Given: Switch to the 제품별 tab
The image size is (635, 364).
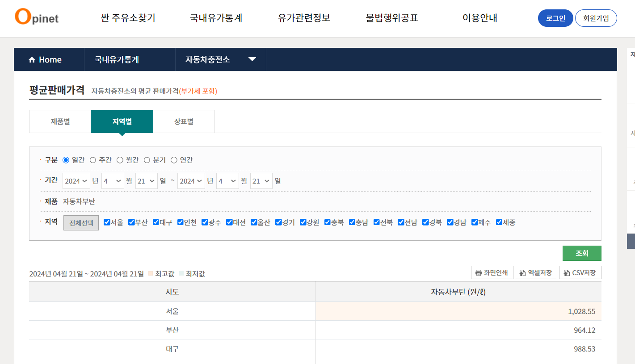Looking at the screenshot, I should pos(59,121).
